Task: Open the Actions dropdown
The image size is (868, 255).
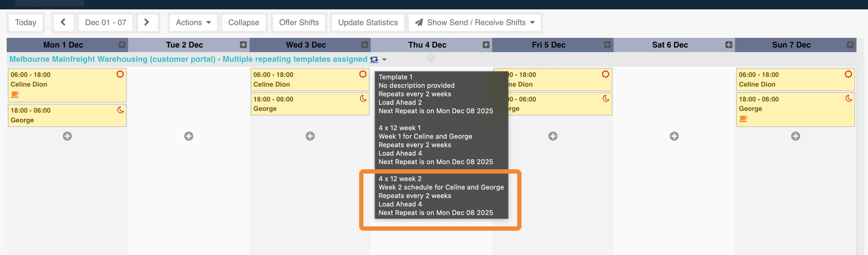Action: click(x=193, y=23)
